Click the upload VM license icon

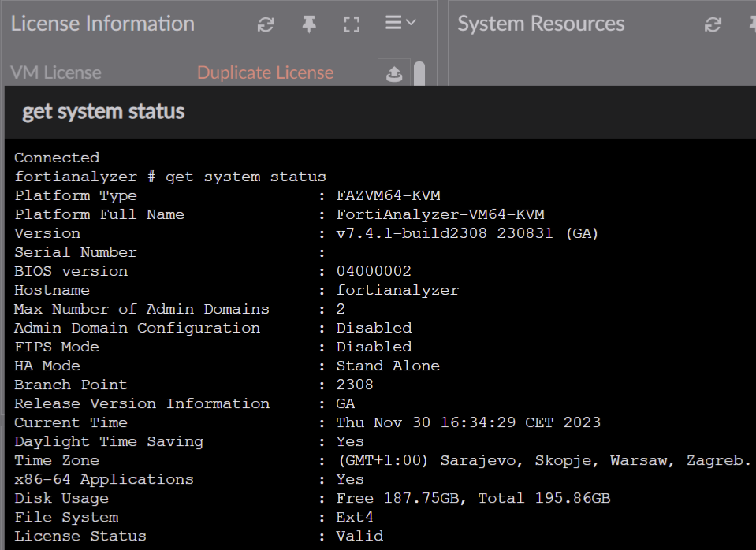click(x=394, y=73)
